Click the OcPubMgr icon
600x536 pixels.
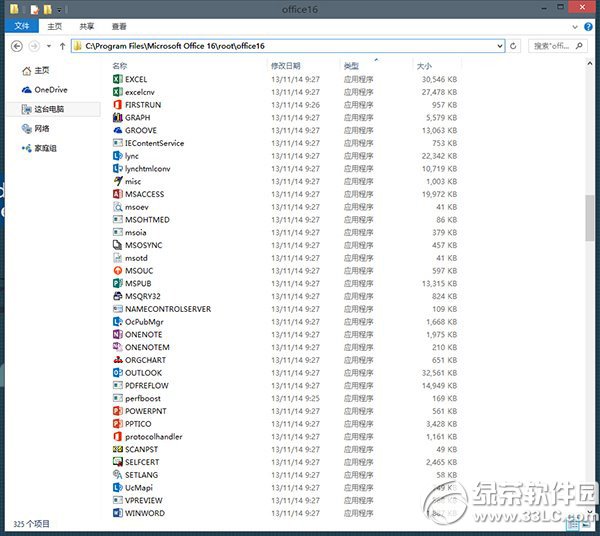117,322
